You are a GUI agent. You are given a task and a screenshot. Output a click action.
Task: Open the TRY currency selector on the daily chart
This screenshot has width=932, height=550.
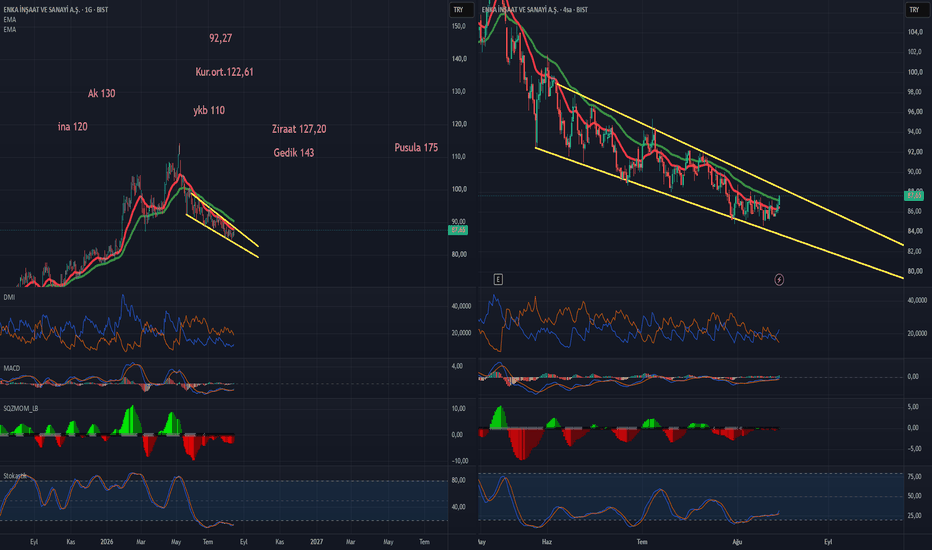pyautogui.click(x=461, y=10)
